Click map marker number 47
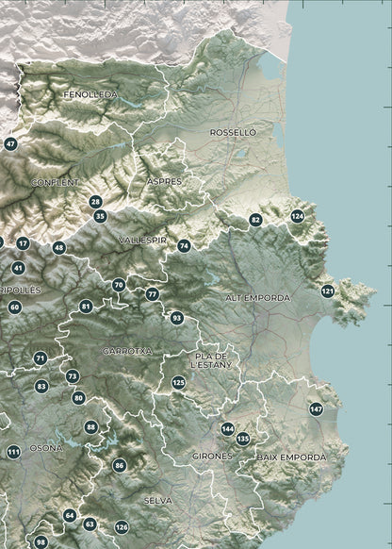 (x=11, y=144)
